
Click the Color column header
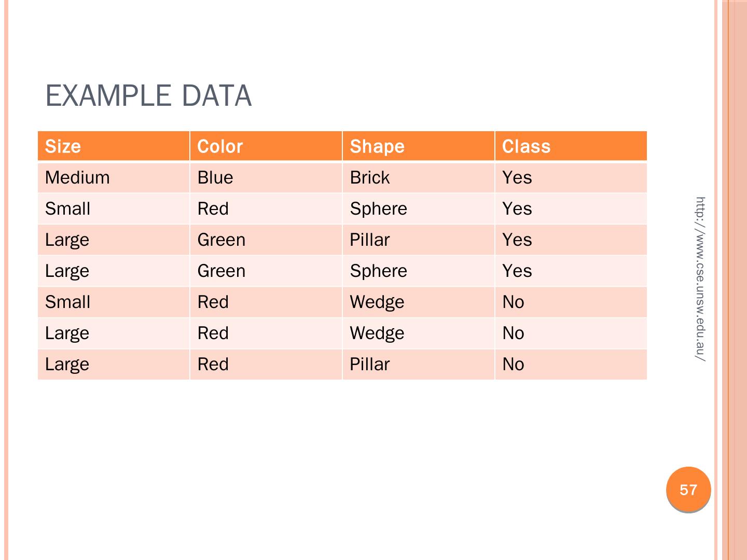pos(220,146)
